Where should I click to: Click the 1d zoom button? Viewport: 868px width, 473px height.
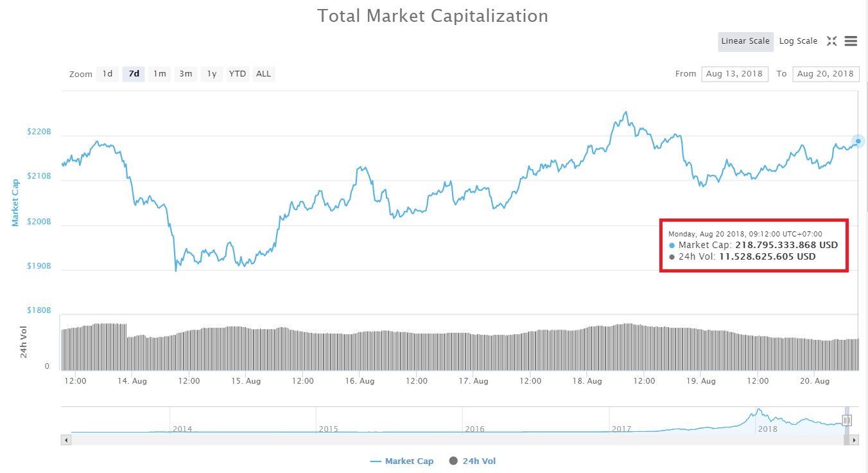pyautogui.click(x=107, y=73)
